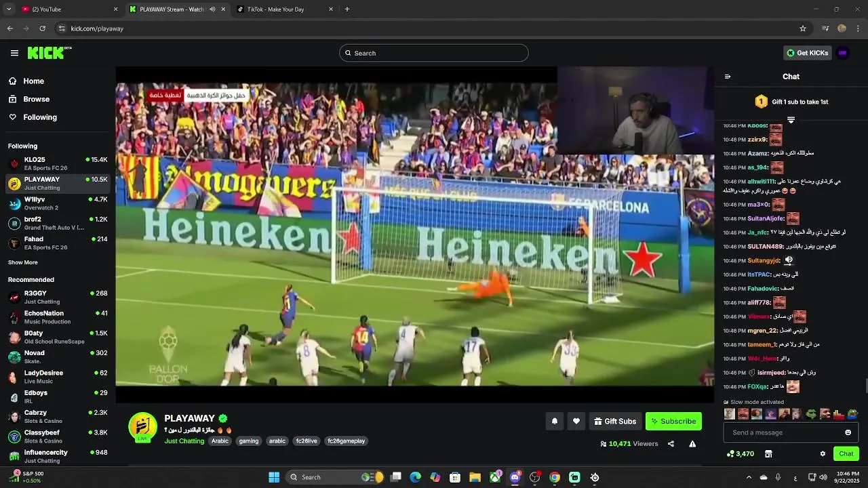Show hidden tray icons chevron
Image resolution: width=868 pixels, height=488 pixels.
[749, 477]
